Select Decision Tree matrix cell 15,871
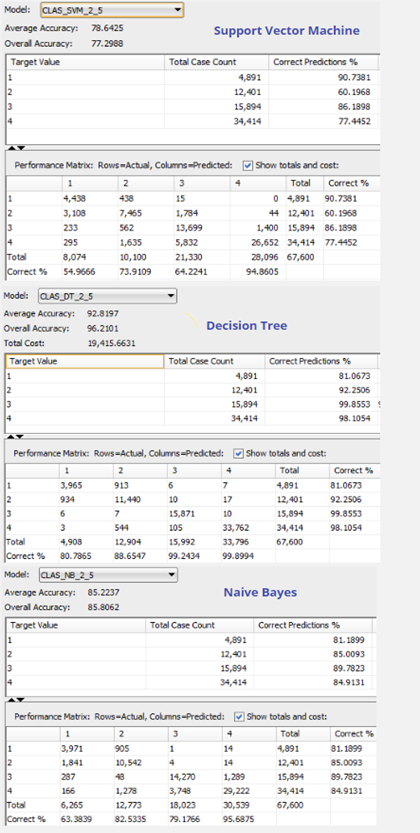 point(183,514)
